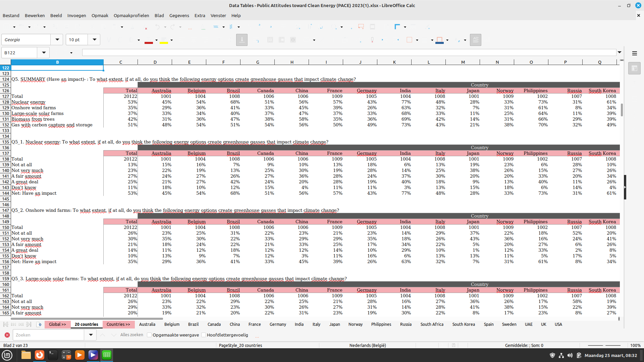Tick the Hoofdlettergevoelig checkbox
The image size is (644, 362).
click(204, 335)
